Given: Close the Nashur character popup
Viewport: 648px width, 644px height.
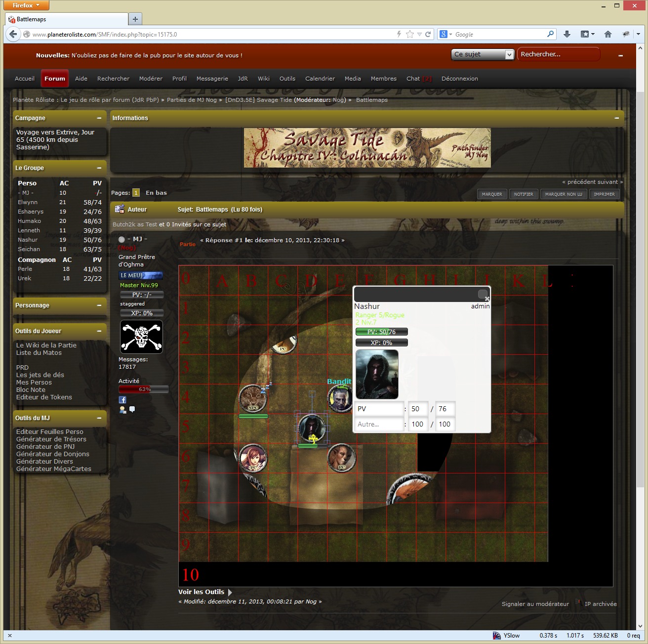Looking at the screenshot, I should [x=487, y=299].
